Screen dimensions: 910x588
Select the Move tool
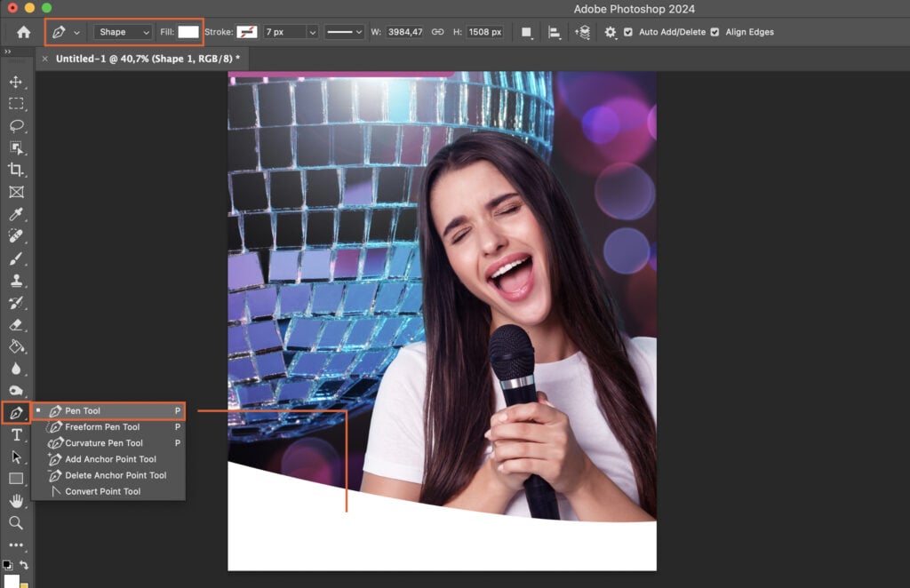point(18,83)
